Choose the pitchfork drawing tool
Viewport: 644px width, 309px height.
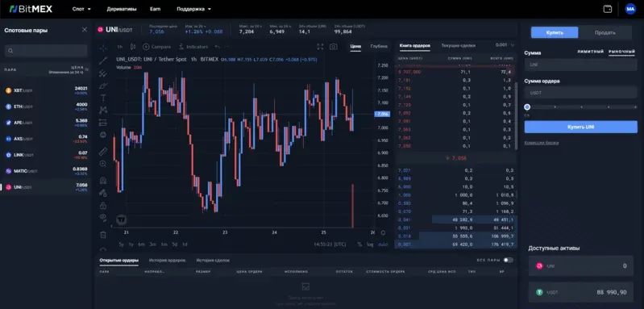click(x=103, y=73)
